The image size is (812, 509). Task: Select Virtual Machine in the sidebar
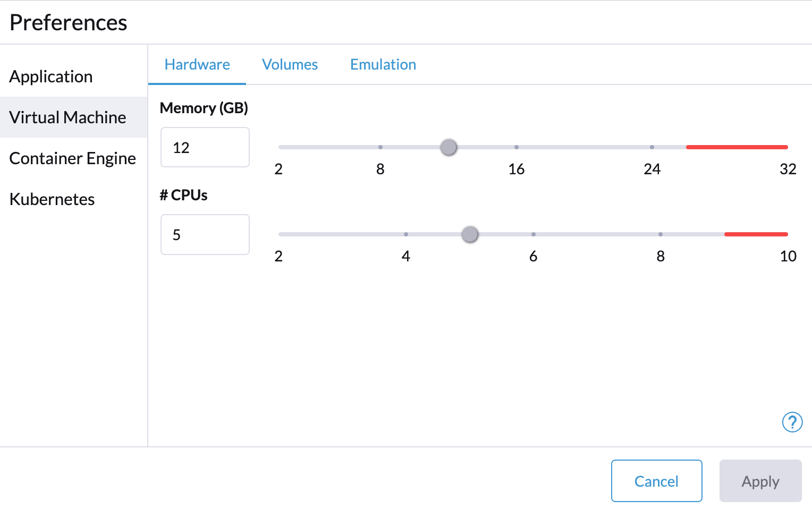tap(67, 117)
